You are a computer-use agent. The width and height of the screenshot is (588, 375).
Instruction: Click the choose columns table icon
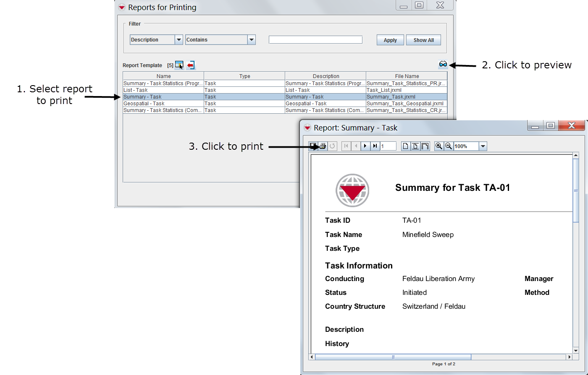pos(179,65)
